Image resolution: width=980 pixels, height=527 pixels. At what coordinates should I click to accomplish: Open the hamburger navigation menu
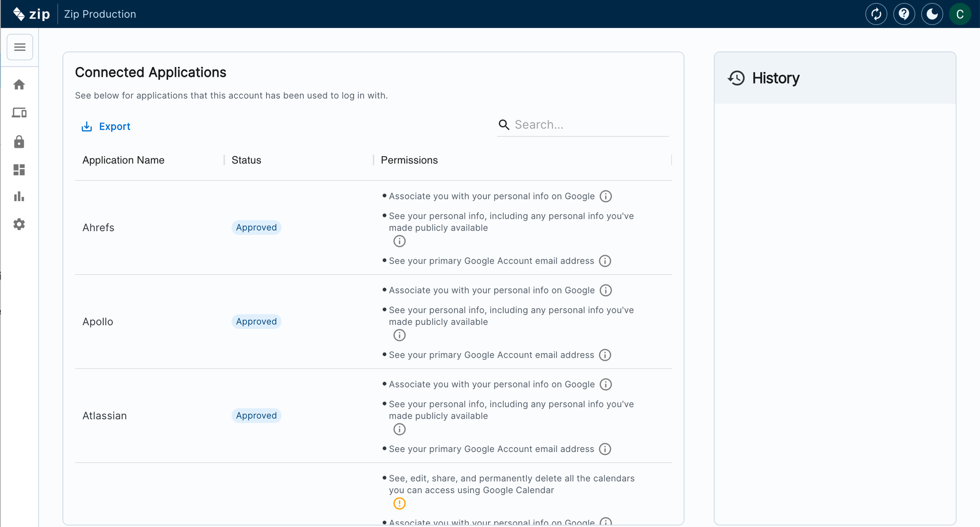point(20,47)
